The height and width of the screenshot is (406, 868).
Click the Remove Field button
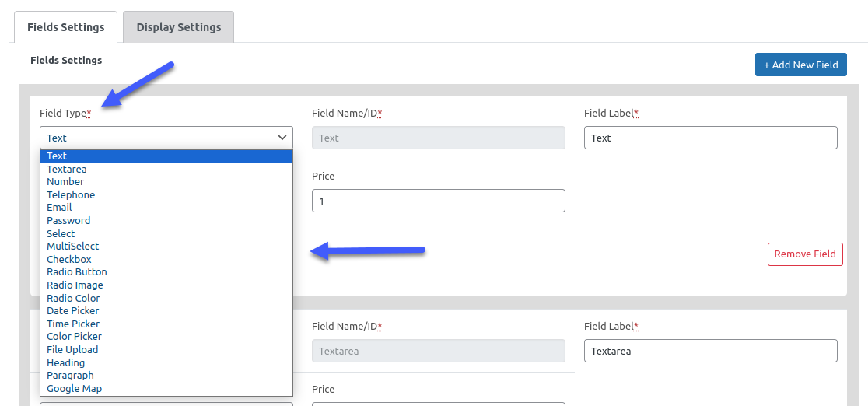click(805, 254)
